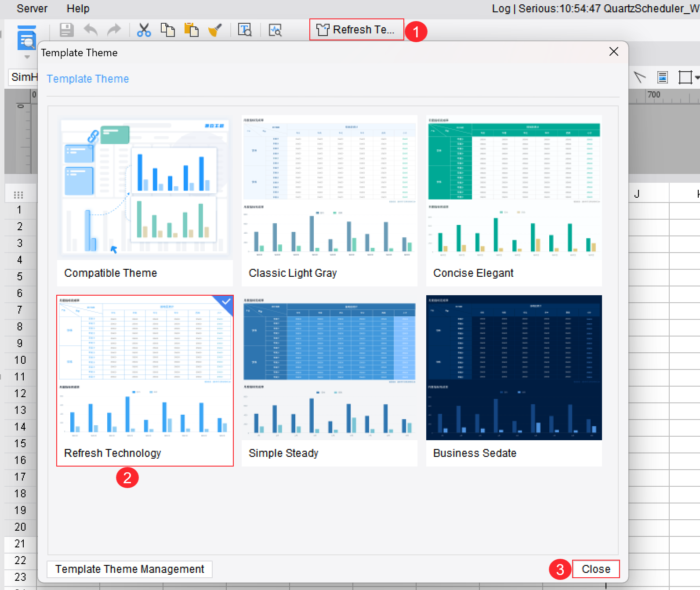This screenshot has width=700, height=590.
Task: Select the Compatible Theme thumbnail
Action: point(145,201)
